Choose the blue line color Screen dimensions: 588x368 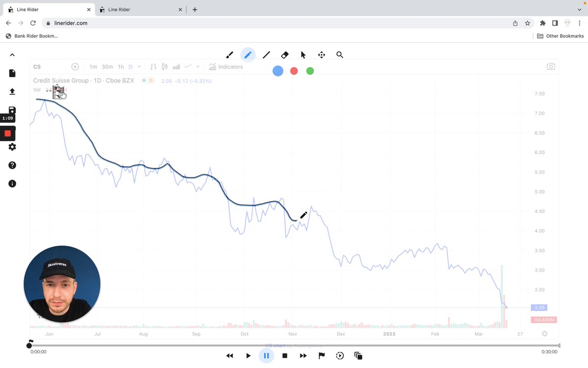278,71
